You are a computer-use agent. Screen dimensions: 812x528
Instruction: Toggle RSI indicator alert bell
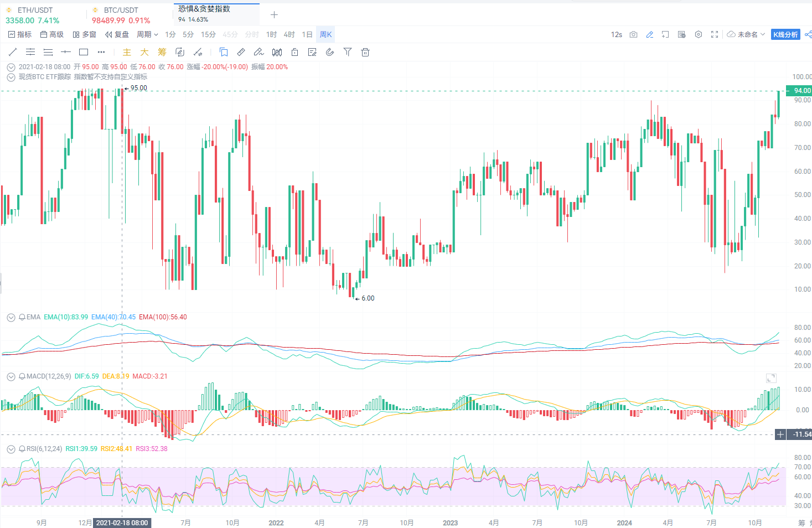[x=22, y=449]
